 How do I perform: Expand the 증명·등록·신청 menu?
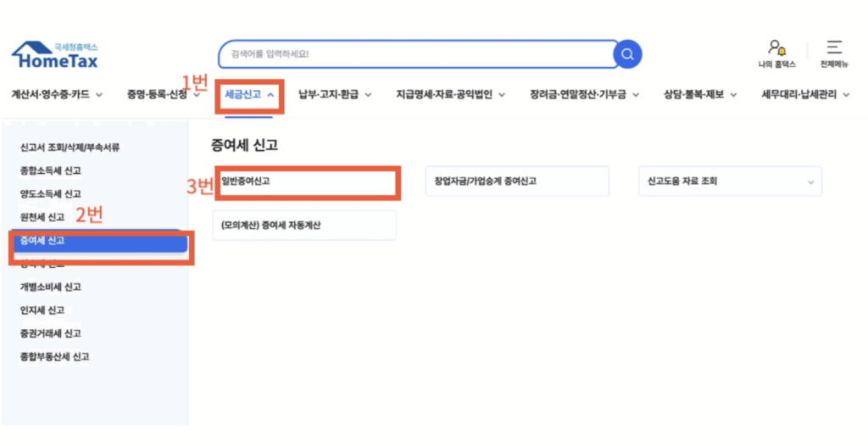[163, 95]
